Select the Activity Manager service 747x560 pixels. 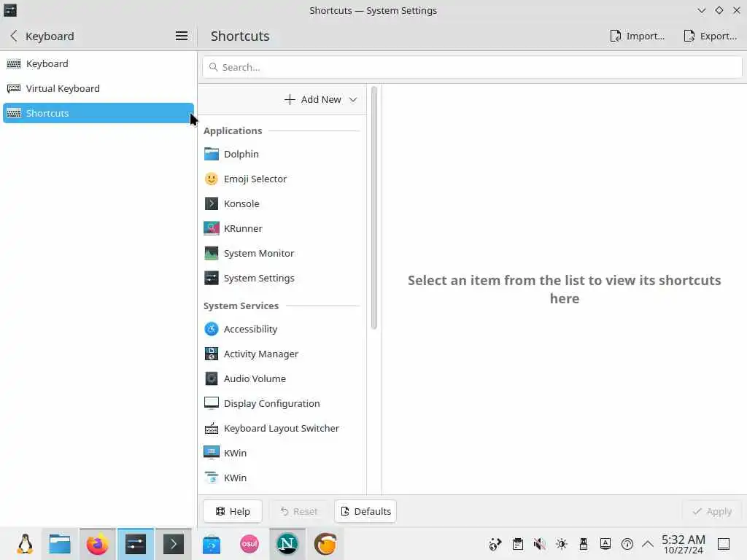tap(282, 354)
